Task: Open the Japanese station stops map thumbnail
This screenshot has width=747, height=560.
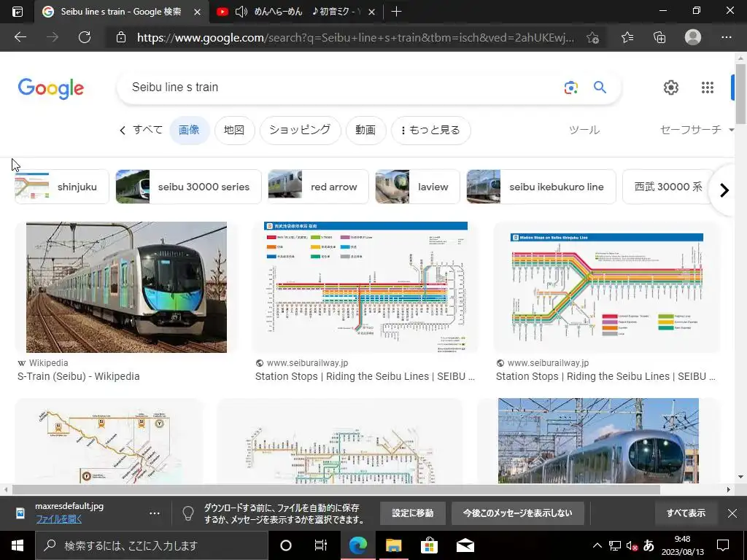Action: (366, 287)
